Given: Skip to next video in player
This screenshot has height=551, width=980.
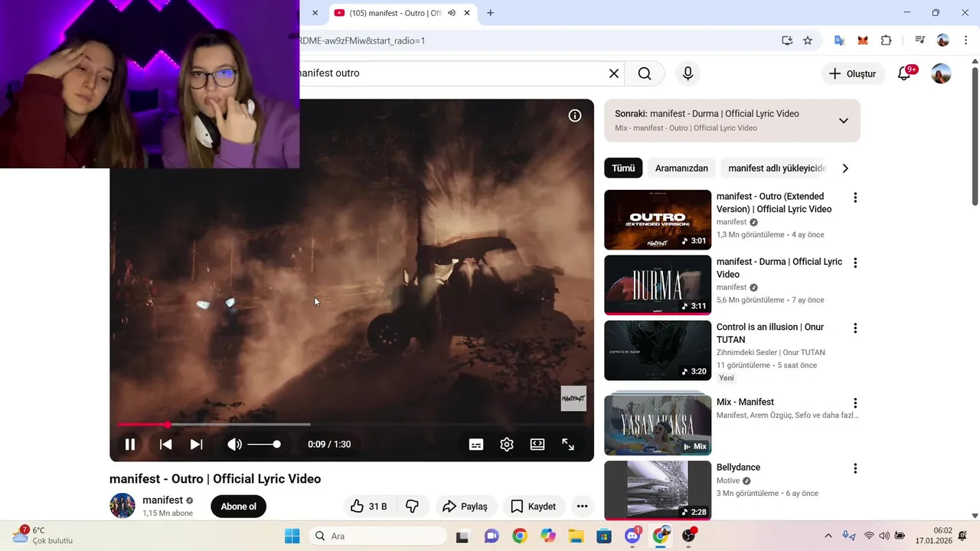Looking at the screenshot, I should [196, 444].
